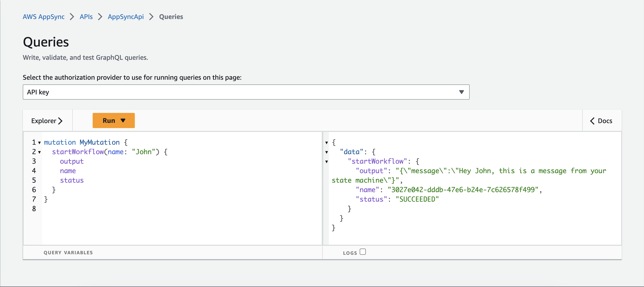Collapse the mutation MyMutation fold arrow
Screen dimensions: 644x287
(40, 143)
